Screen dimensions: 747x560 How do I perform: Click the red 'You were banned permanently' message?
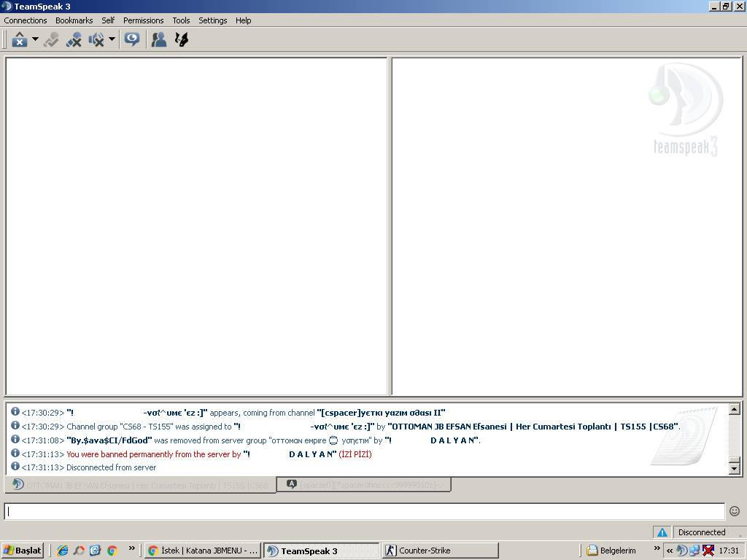pos(153,454)
